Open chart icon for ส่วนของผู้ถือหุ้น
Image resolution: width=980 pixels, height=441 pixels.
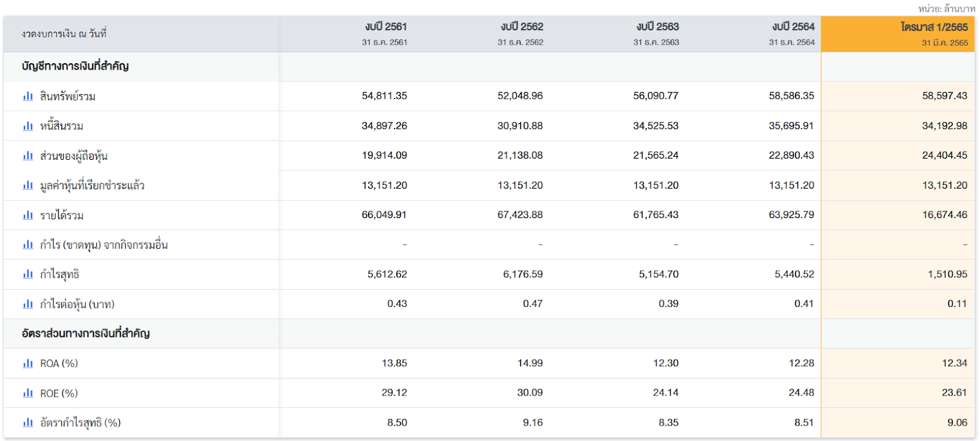[x=28, y=156]
